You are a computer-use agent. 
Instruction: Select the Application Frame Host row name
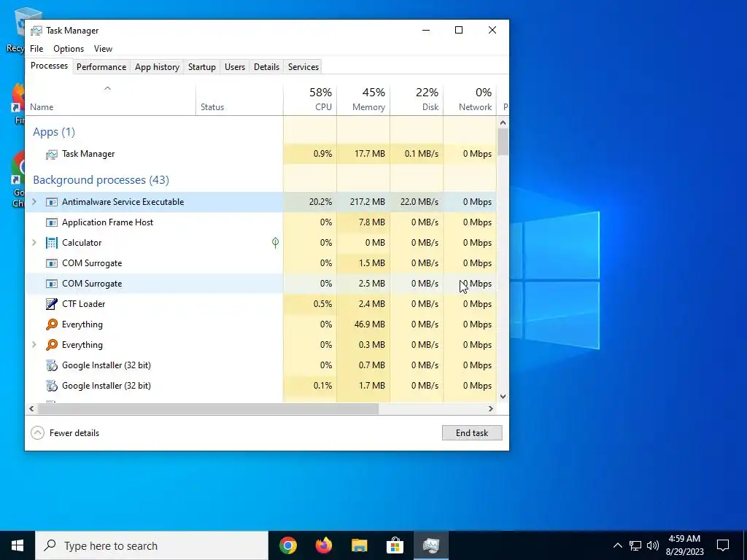tap(108, 222)
